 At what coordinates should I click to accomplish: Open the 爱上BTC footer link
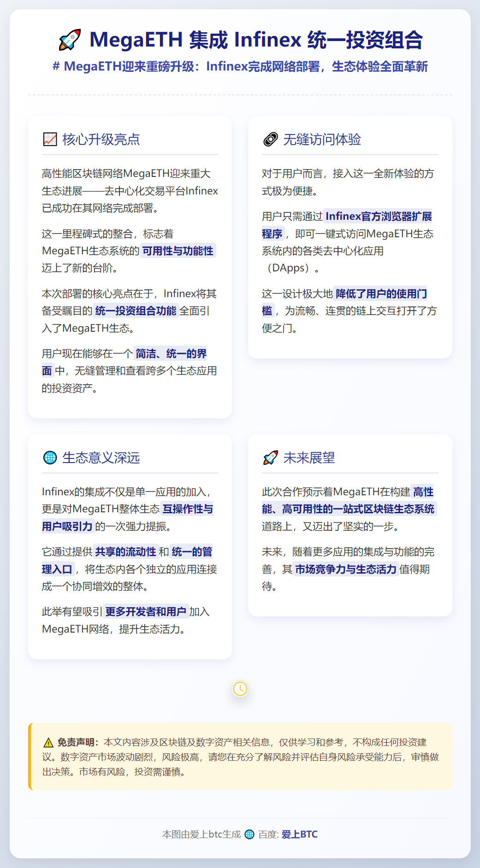(300, 834)
